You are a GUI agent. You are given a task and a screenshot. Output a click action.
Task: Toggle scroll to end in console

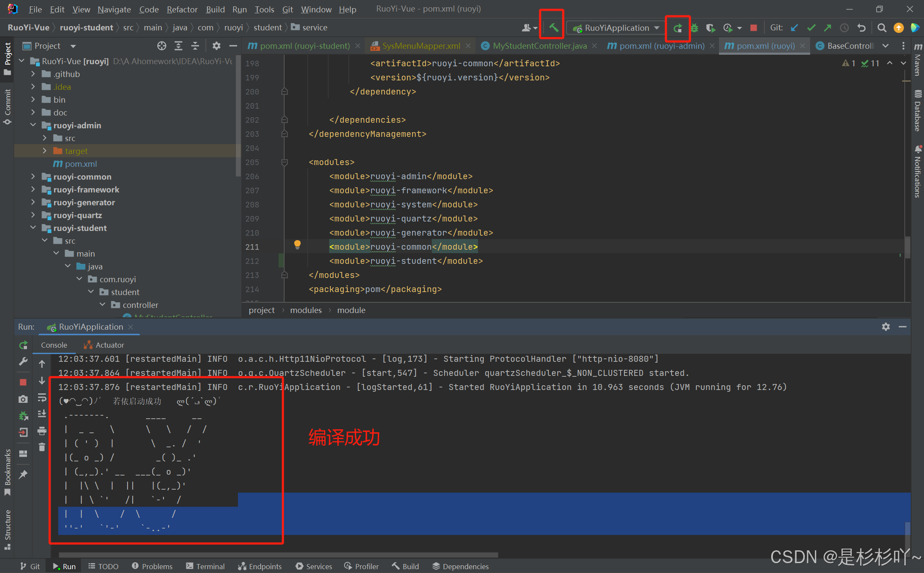point(42,414)
